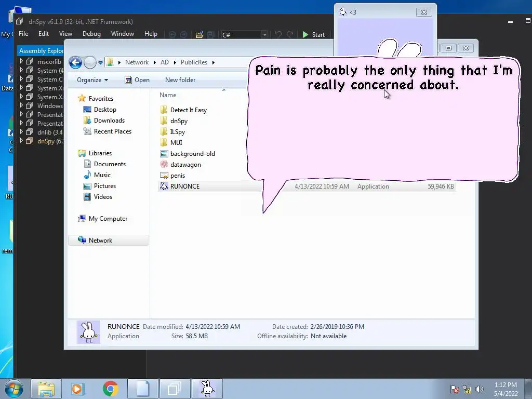Open Windows Media Player from taskbar
Viewport: 532px width, 399px height.
pyautogui.click(x=77, y=389)
